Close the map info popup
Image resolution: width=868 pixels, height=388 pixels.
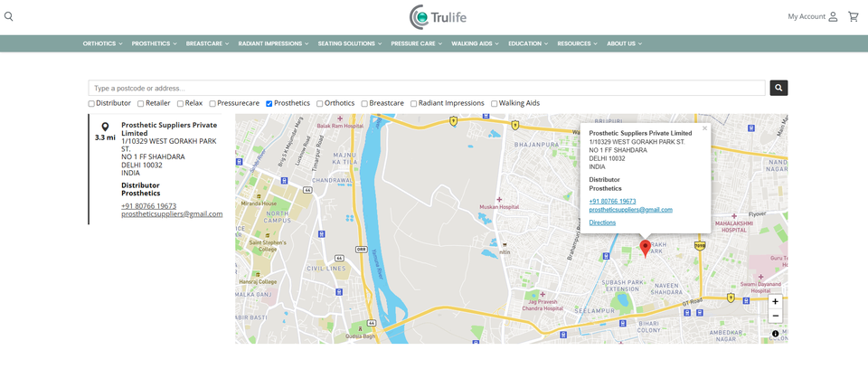point(704,128)
